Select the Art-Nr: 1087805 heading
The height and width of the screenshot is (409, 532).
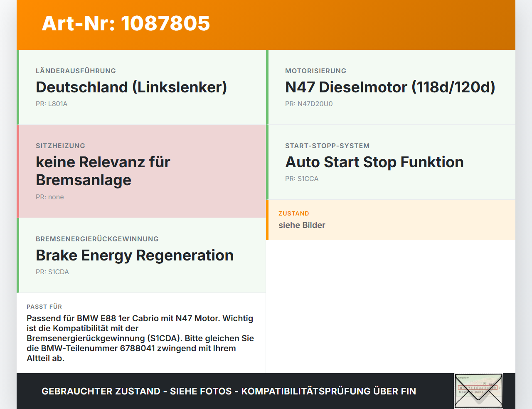(x=126, y=23)
